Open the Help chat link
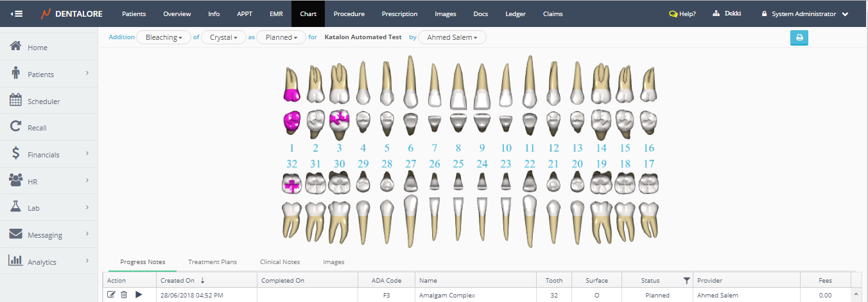 click(x=682, y=13)
